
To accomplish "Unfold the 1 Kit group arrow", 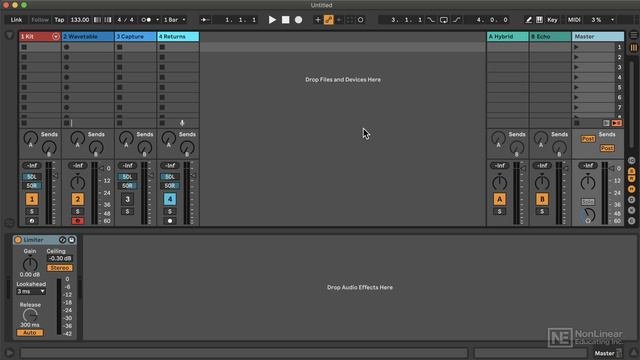I will click(x=56, y=36).
